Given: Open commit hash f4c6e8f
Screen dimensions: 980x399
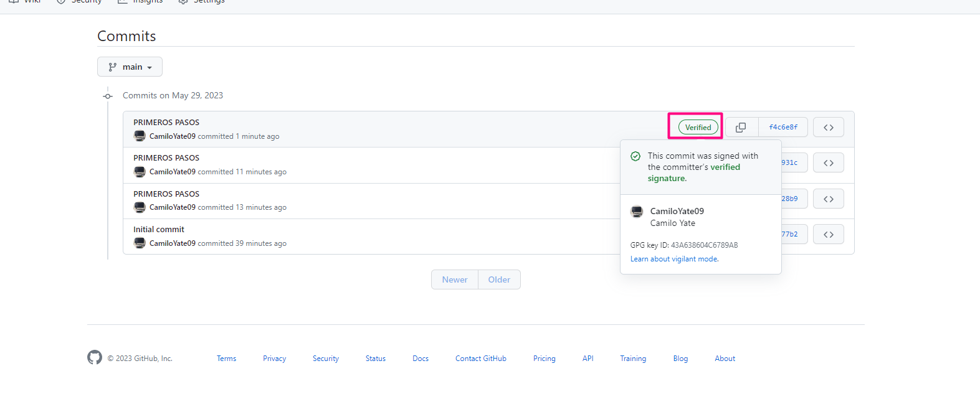Looking at the screenshot, I should 783,127.
